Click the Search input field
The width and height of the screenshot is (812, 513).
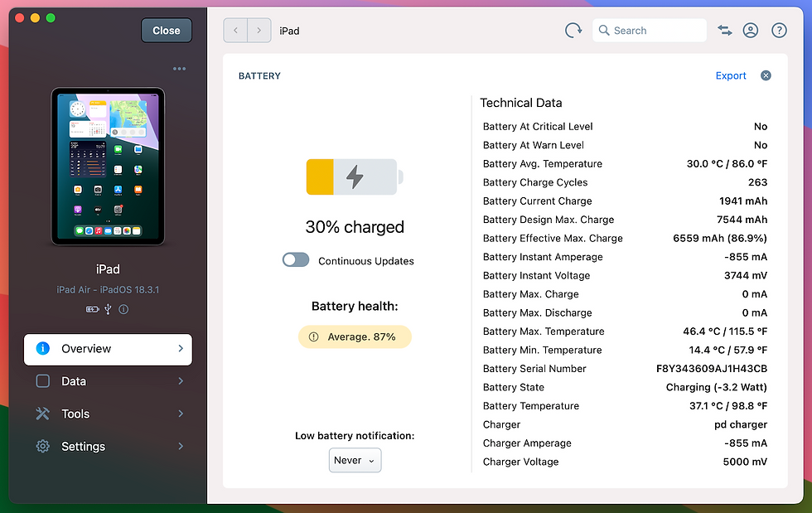tap(650, 31)
